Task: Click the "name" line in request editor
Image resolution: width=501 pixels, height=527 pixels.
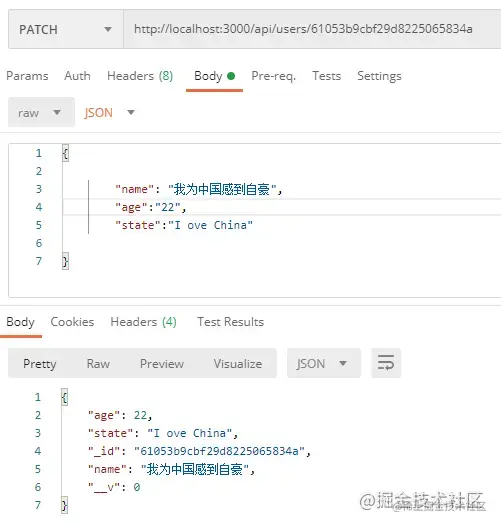Action: pos(199,189)
